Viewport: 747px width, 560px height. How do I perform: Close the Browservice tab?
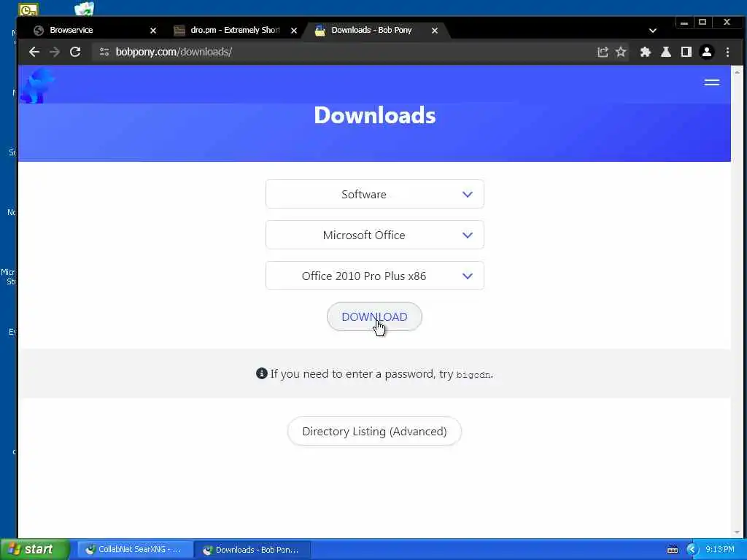click(x=153, y=31)
